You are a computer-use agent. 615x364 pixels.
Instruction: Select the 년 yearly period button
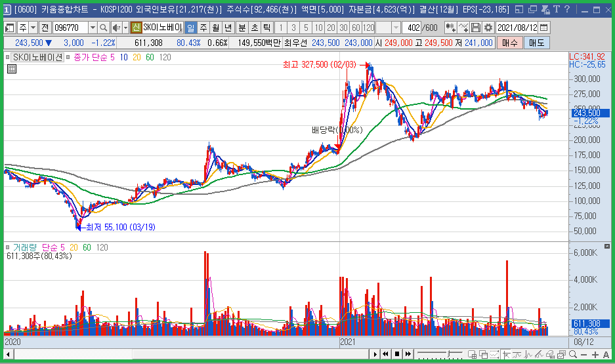pos(228,28)
